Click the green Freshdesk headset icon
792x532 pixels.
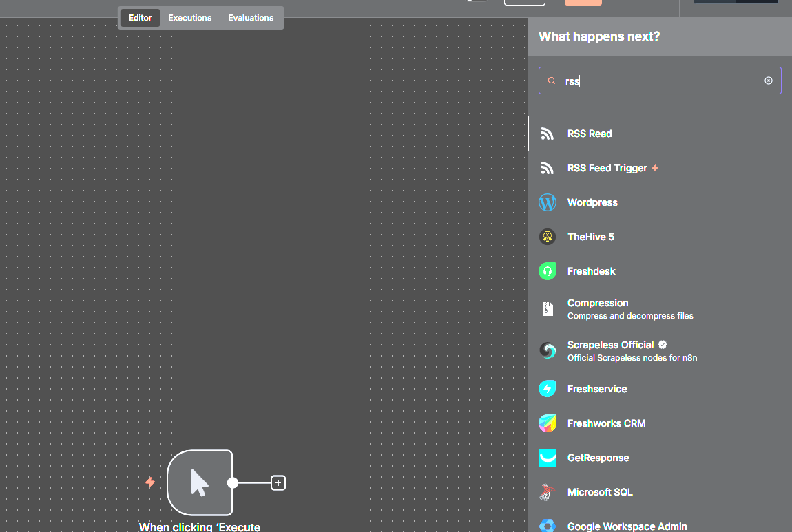[548, 271]
